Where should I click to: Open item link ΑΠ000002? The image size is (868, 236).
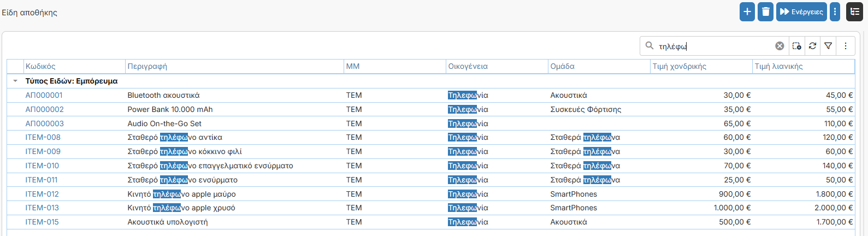[x=45, y=109]
